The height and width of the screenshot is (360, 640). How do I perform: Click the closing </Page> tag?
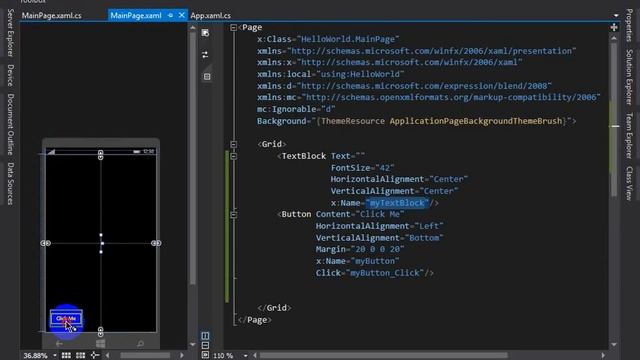[x=254, y=320]
